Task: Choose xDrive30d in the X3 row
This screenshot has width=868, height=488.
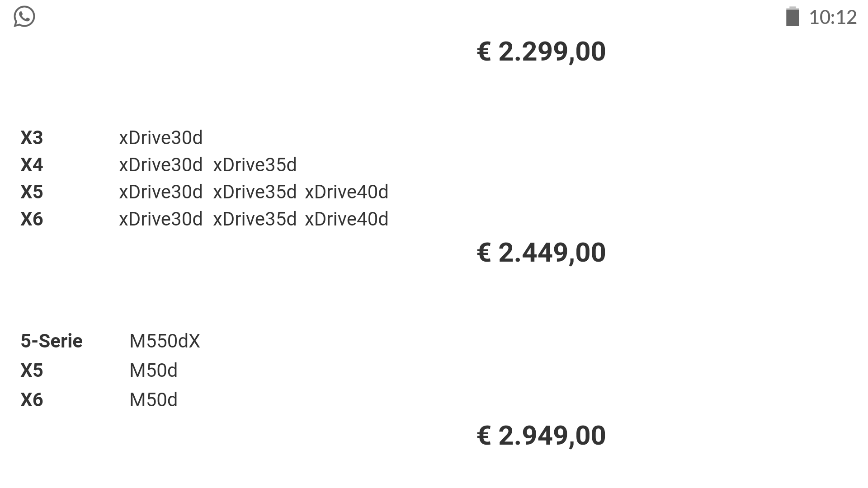Action: (x=161, y=138)
